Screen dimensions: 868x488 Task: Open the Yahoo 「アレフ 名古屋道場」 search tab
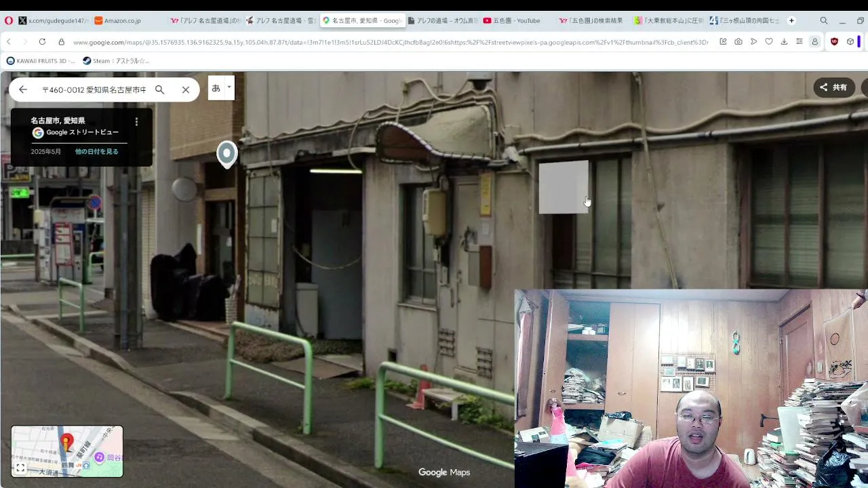204,20
